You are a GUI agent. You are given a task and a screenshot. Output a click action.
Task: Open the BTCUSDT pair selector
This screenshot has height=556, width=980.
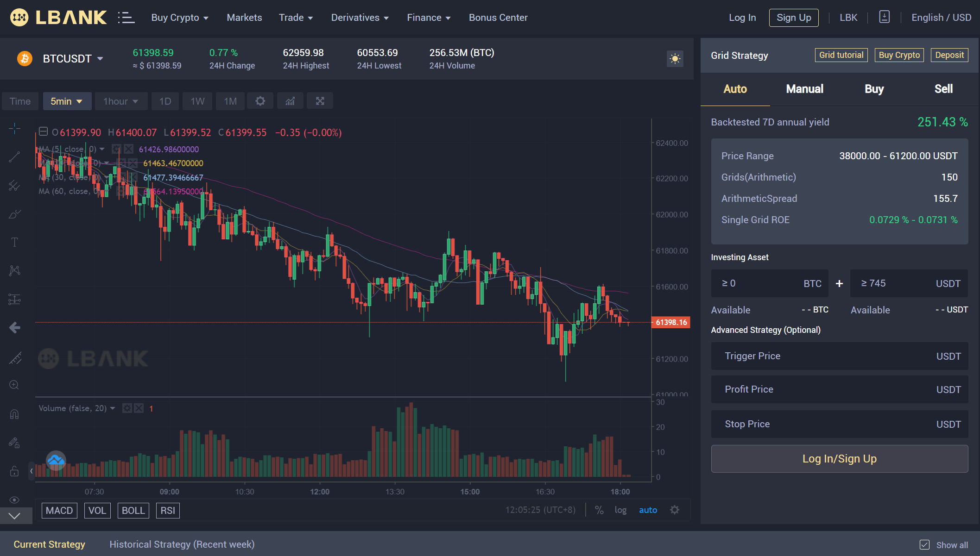pos(72,59)
